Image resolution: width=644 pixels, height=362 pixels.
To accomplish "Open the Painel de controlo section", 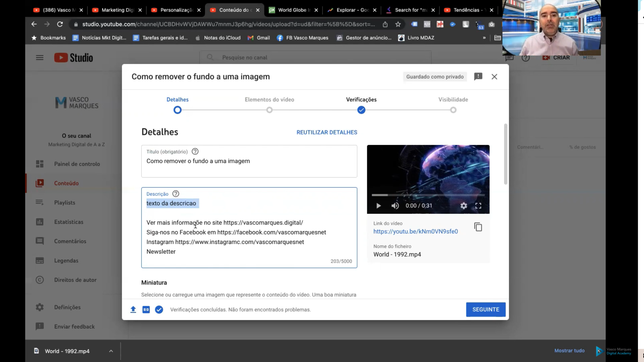I will (x=77, y=164).
